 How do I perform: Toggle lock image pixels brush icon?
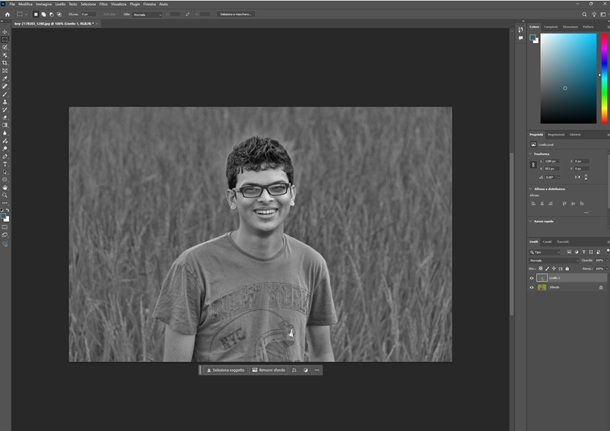547,268
